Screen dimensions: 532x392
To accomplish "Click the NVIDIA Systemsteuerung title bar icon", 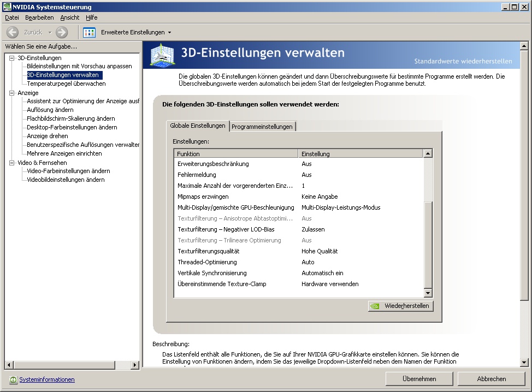I will click(x=7, y=7).
